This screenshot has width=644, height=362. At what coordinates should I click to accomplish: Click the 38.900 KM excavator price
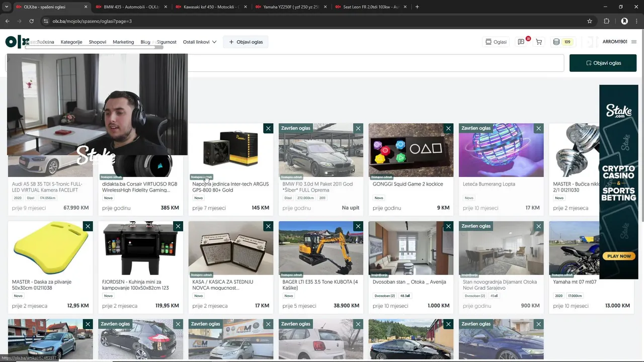point(346,306)
